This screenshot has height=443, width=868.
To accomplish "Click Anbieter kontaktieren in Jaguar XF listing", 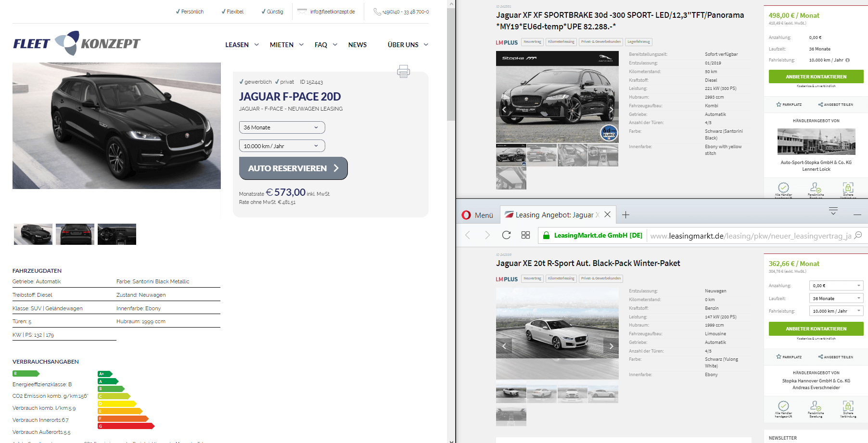I will click(816, 76).
